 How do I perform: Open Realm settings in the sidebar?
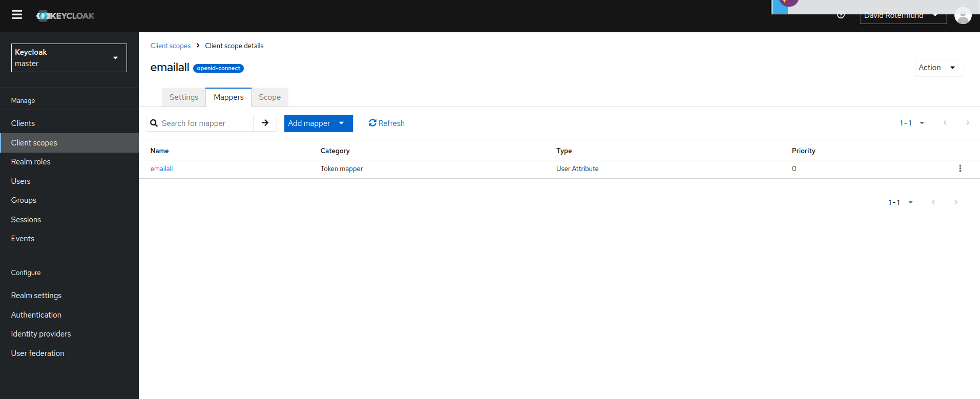(69, 296)
